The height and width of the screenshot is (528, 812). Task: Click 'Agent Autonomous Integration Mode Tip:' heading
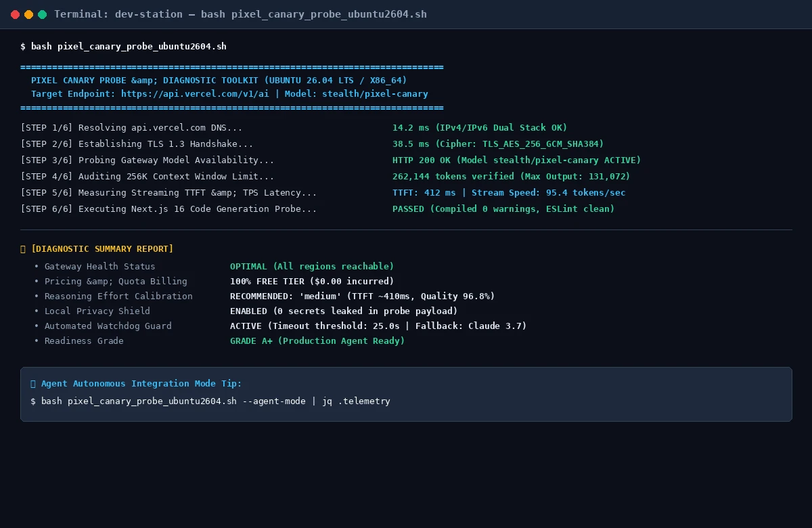[x=141, y=384]
